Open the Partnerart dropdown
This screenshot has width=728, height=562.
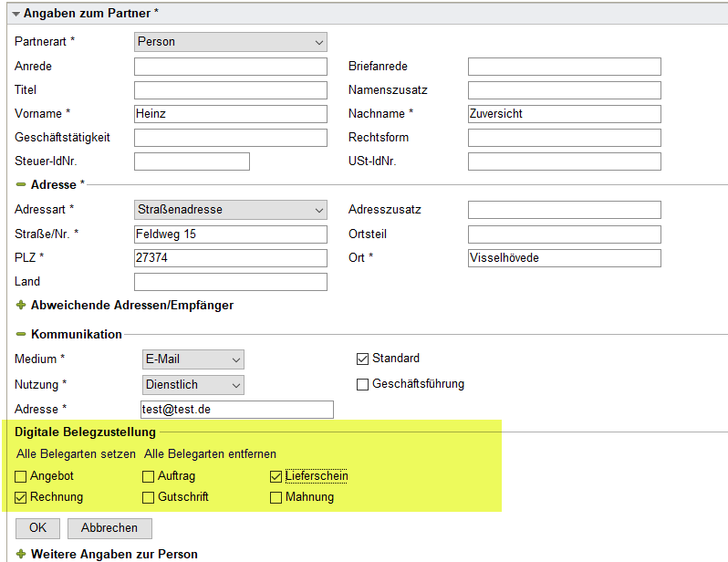click(x=230, y=42)
